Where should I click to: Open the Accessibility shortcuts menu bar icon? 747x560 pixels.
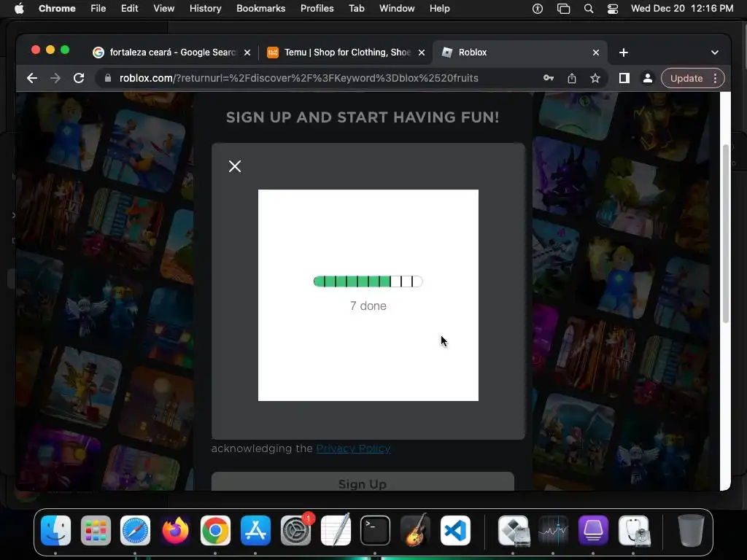538,9
